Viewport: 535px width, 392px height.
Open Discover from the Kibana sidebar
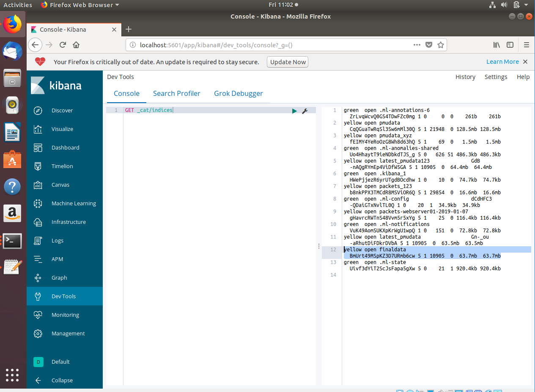coord(62,111)
